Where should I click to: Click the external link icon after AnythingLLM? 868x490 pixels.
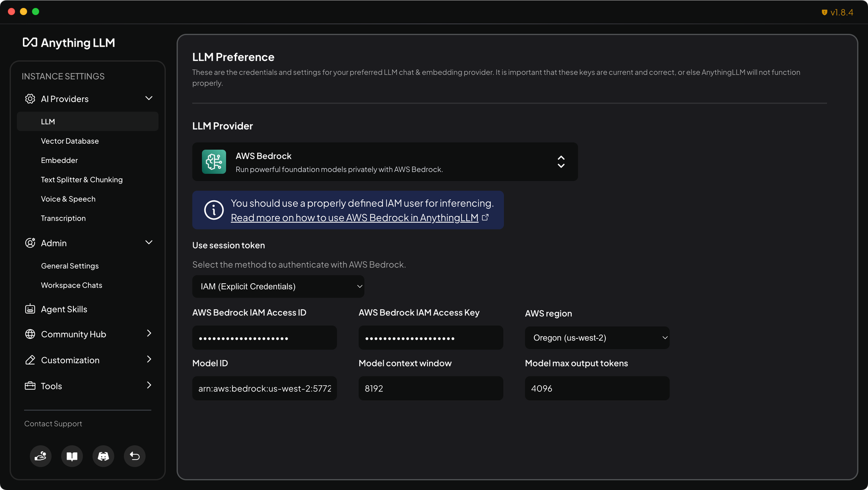click(485, 217)
